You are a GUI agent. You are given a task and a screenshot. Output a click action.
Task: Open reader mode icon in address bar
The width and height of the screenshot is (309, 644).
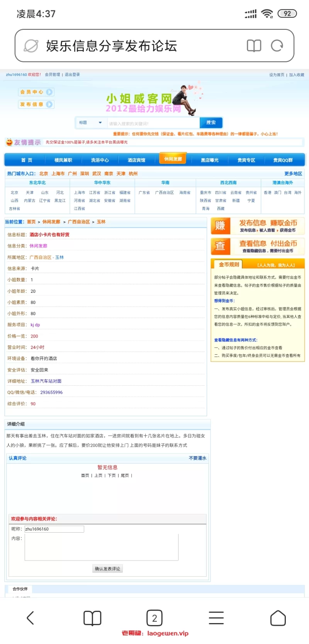click(254, 46)
